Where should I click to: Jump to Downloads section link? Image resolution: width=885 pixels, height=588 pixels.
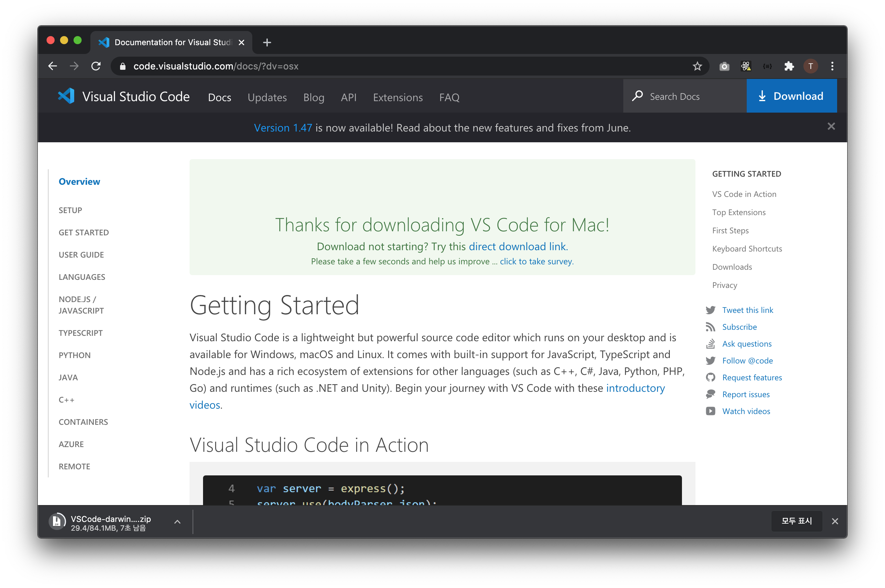pyautogui.click(x=732, y=267)
